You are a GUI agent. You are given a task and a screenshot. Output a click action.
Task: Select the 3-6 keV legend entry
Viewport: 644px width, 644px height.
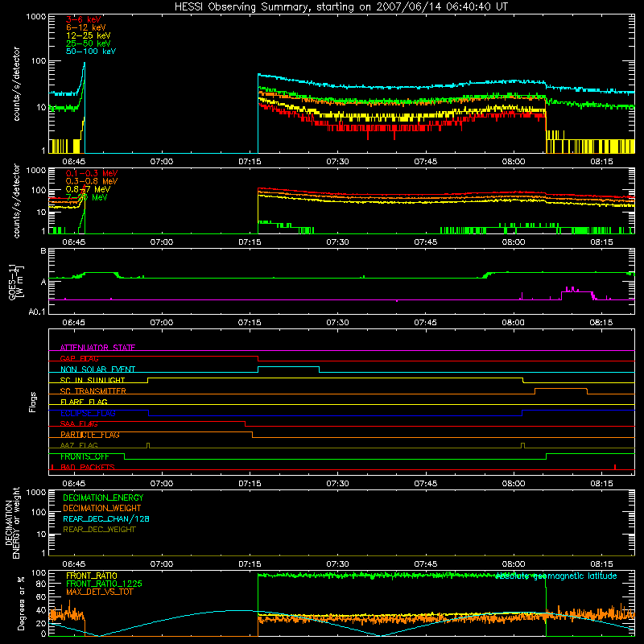pos(84,19)
